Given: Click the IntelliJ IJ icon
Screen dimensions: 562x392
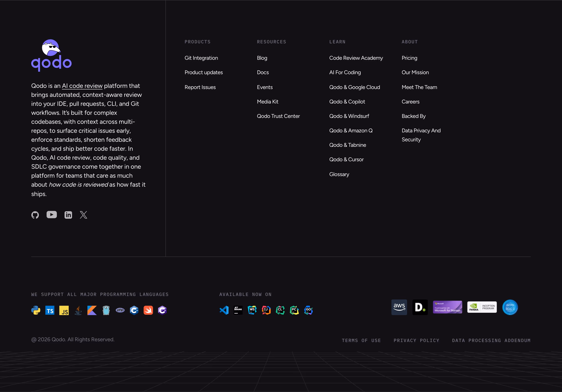Looking at the screenshot, I should click(266, 310).
